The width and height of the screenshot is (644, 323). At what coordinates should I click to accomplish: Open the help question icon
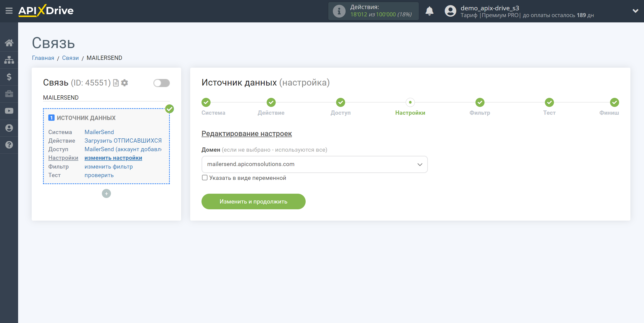(9, 145)
